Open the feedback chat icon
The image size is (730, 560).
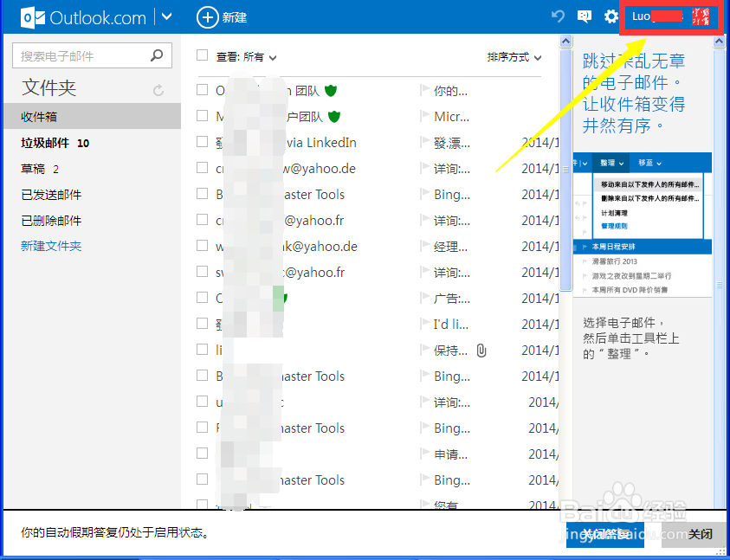click(585, 16)
